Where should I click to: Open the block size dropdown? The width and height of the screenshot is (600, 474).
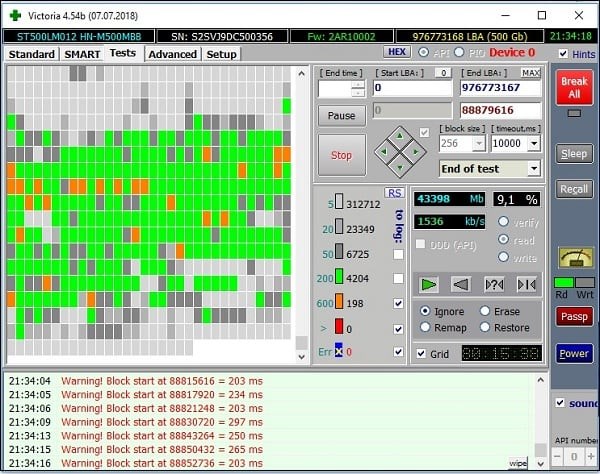click(479, 143)
